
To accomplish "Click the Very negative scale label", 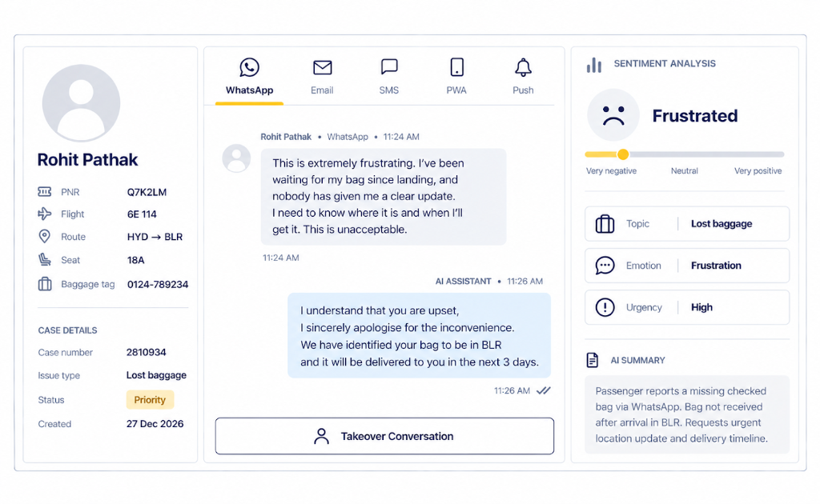I will [611, 170].
